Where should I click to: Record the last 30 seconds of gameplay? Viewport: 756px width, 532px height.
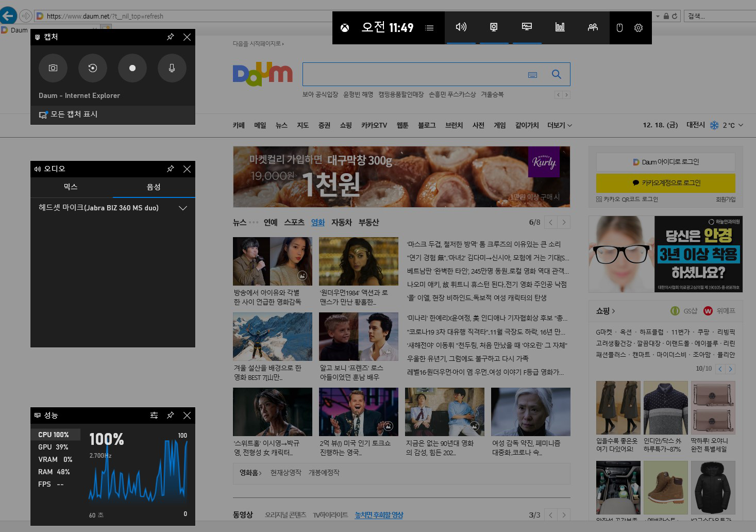click(93, 68)
